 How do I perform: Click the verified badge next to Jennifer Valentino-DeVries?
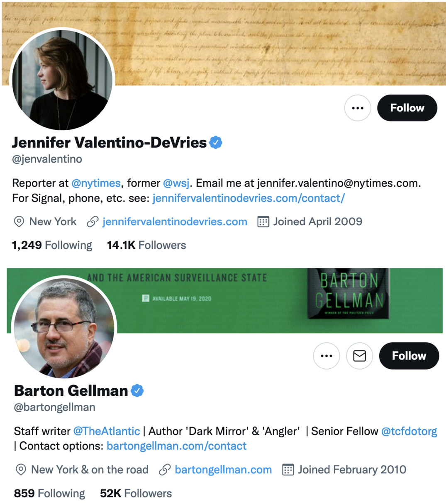(x=215, y=142)
